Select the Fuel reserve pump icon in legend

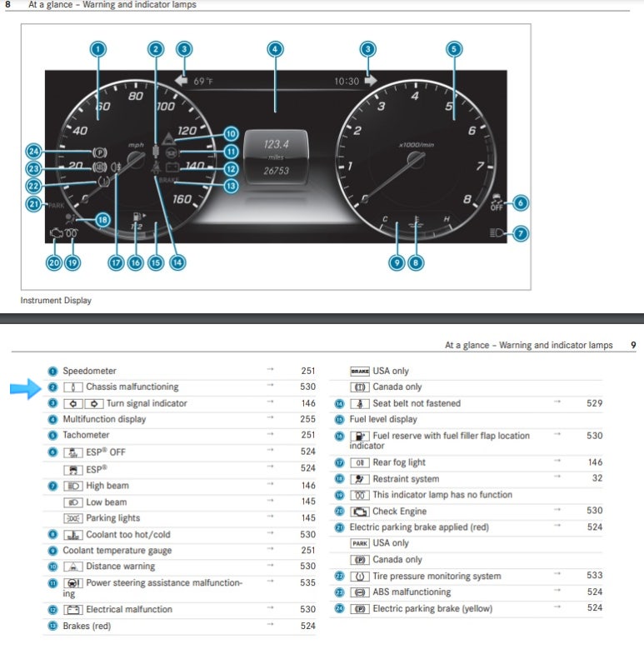360,437
